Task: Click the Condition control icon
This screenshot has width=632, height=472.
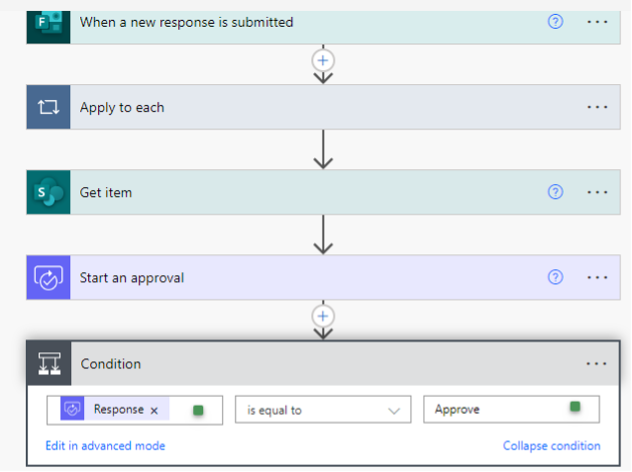Action: click(48, 364)
